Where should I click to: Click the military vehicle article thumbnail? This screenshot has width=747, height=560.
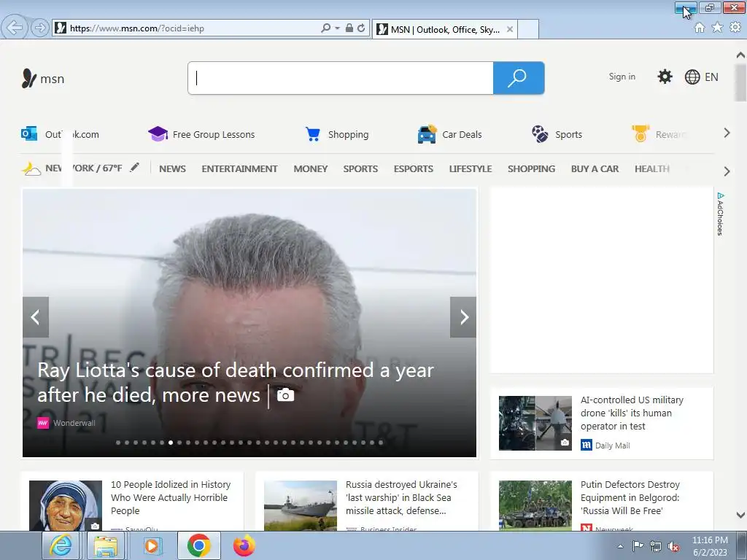tap(535, 506)
